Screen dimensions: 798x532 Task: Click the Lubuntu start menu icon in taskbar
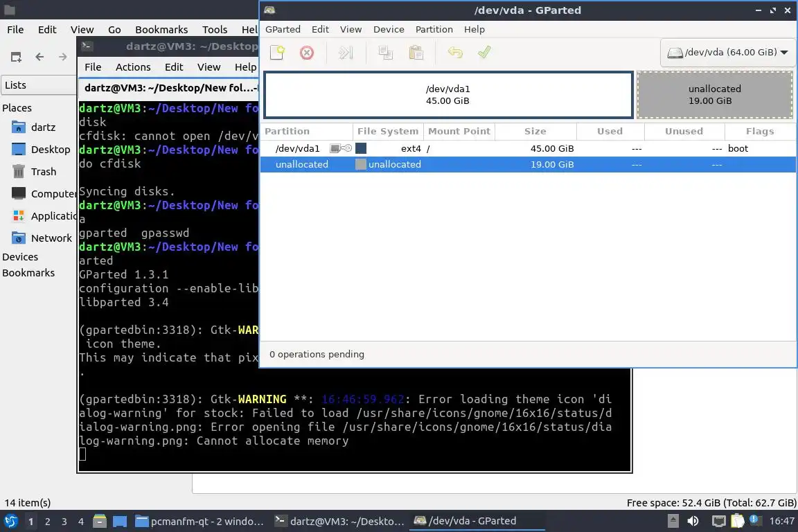point(10,522)
